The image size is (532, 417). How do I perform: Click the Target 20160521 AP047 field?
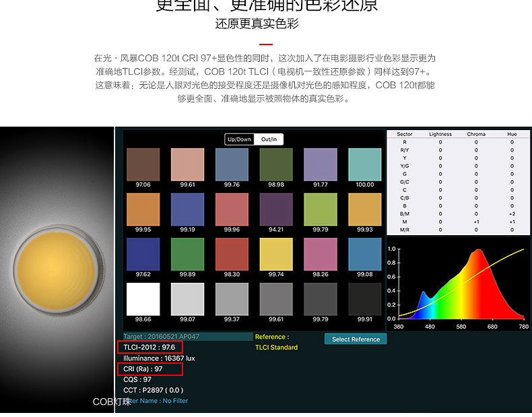click(x=187, y=336)
